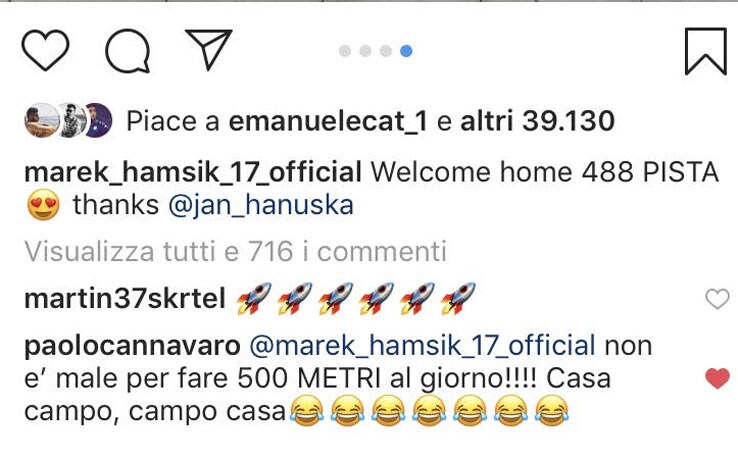The width and height of the screenshot is (738, 462).
Task: Jump to second carousel dot
Action: coord(365,51)
